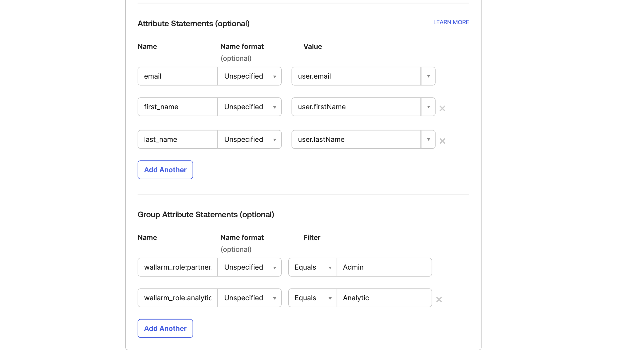The width and height of the screenshot is (626, 364).
Task: Open the Equals filter dropdown for Admin
Action: tap(330, 267)
